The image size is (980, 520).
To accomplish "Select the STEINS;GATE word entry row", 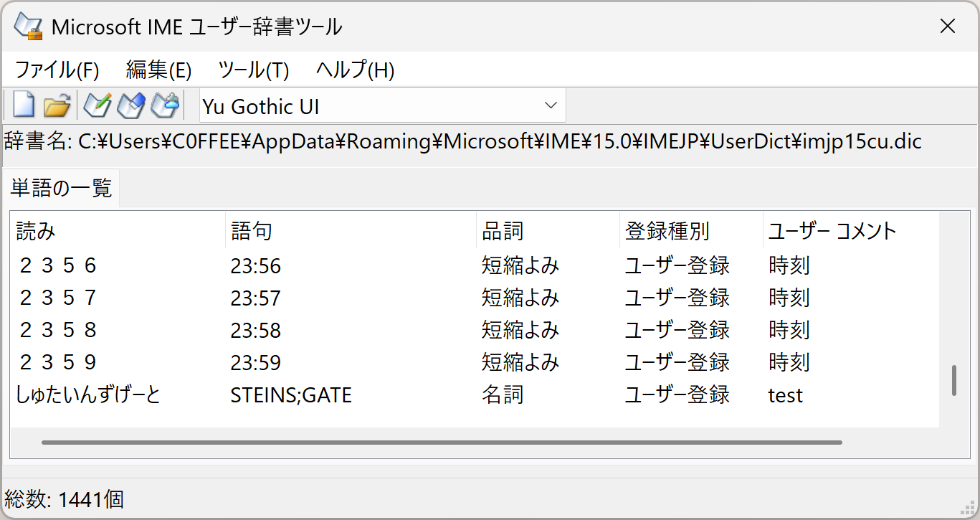I will click(x=291, y=395).
